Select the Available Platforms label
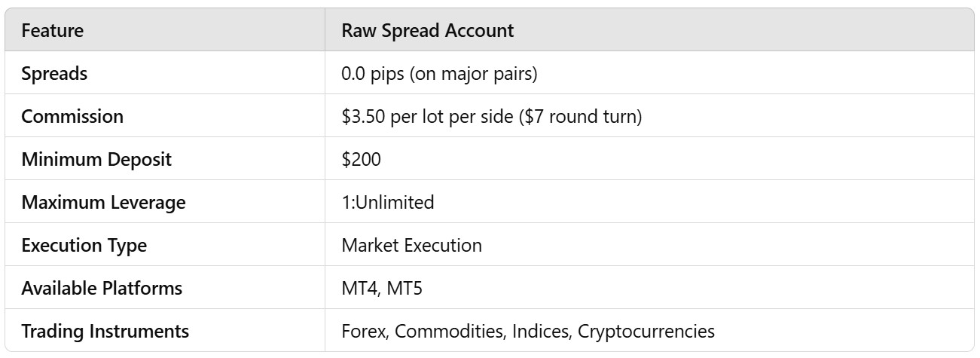This screenshot has width=980, height=358. click(x=102, y=289)
